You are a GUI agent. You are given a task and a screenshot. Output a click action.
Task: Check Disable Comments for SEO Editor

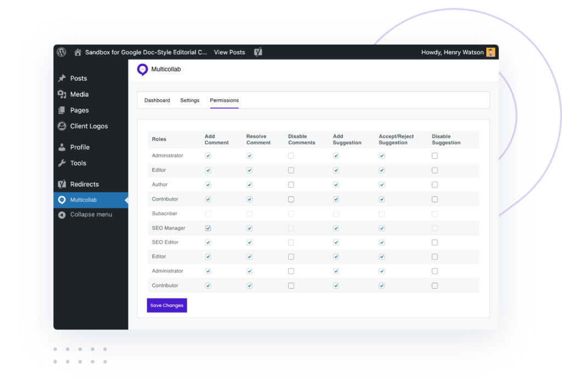(291, 243)
